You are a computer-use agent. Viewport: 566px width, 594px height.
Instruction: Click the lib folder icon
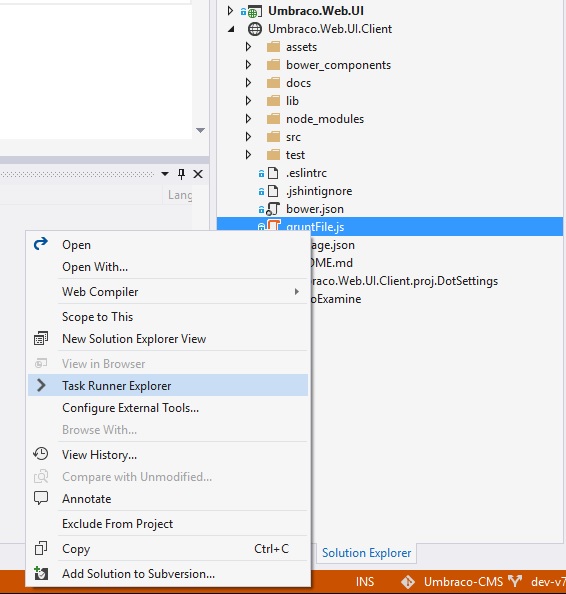pyautogui.click(x=273, y=101)
